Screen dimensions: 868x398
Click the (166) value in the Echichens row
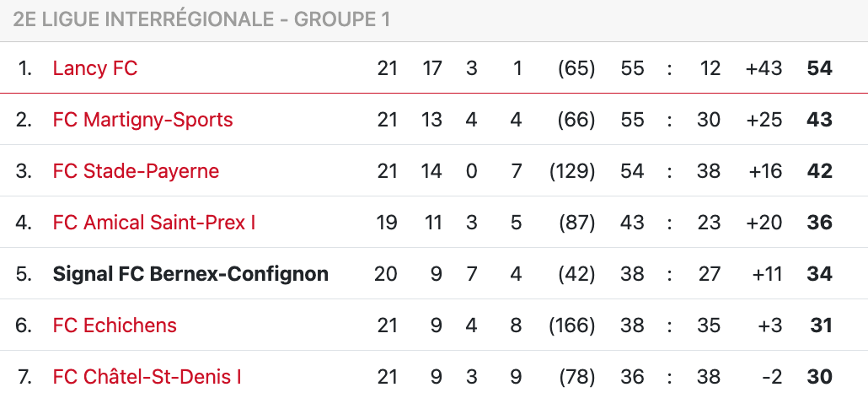coord(572,325)
